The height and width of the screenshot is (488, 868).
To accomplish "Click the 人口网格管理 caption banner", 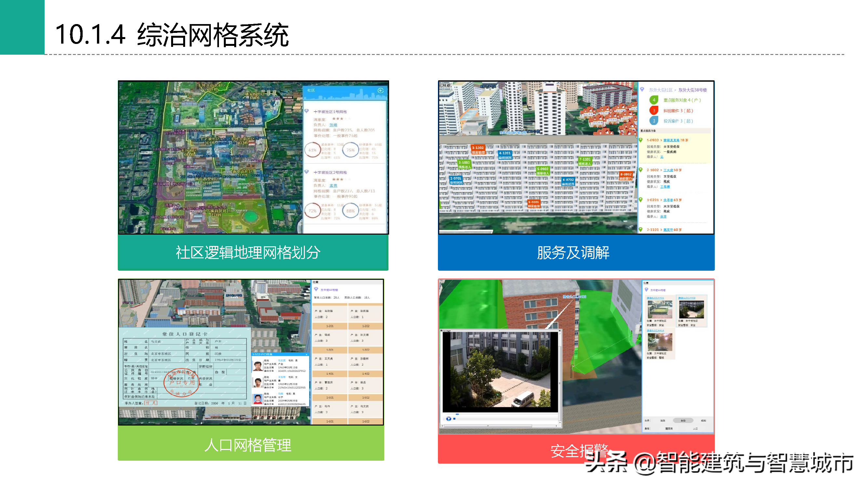I will [x=251, y=443].
